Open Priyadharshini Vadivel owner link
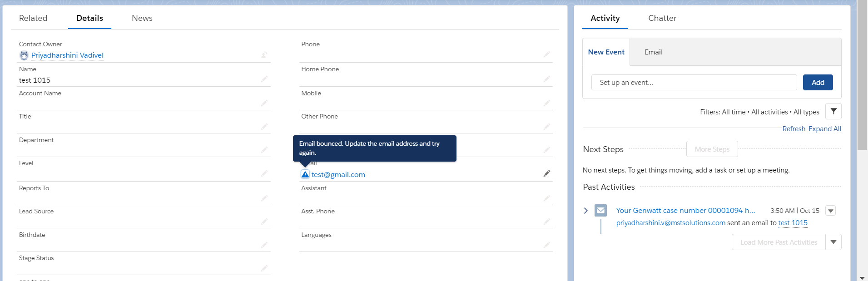The height and width of the screenshot is (281, 868). (x=67, y=55)
